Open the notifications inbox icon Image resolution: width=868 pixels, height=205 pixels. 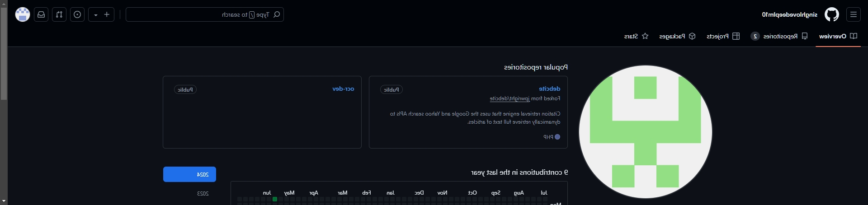click(41, 14)
